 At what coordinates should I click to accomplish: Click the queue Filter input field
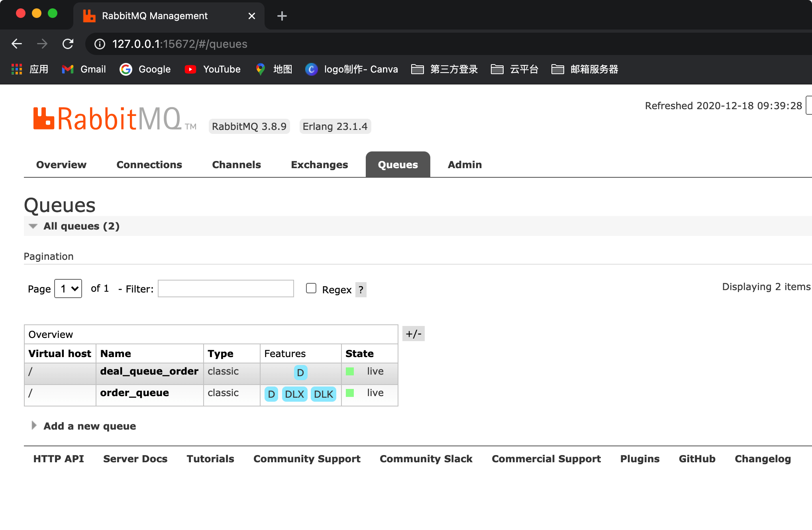click(226, 289)
